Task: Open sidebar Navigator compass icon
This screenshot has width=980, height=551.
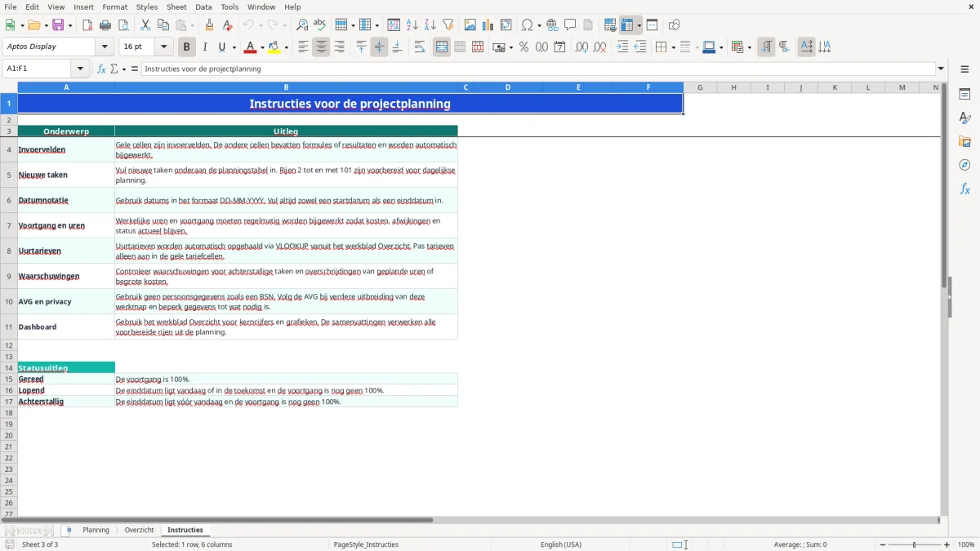Action: [964, 166]
